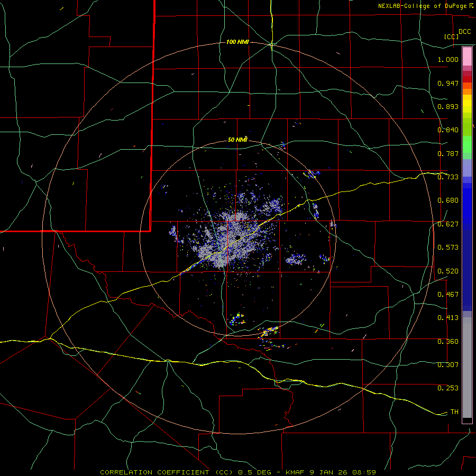This screenshot has width=476, height=476.
Task: Click the 0.360 scale value
Action: point(448,342)
